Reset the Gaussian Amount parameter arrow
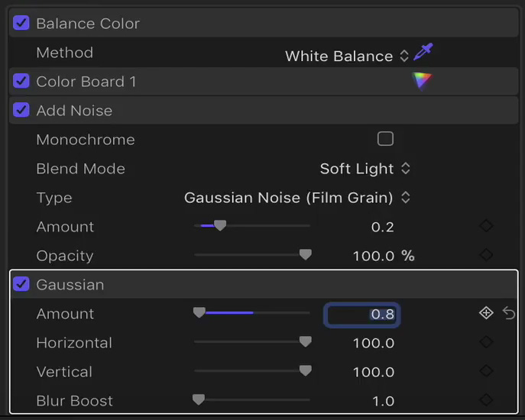 509,313
